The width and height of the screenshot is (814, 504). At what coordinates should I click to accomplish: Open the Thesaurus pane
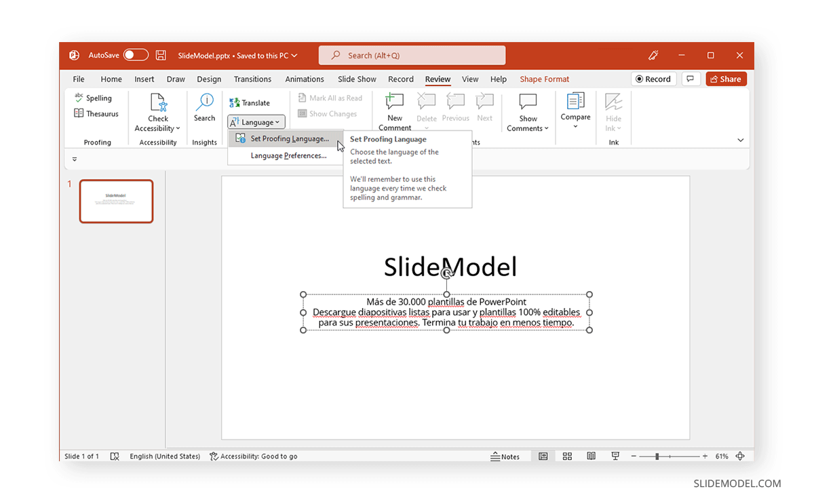tap(96, 113)
